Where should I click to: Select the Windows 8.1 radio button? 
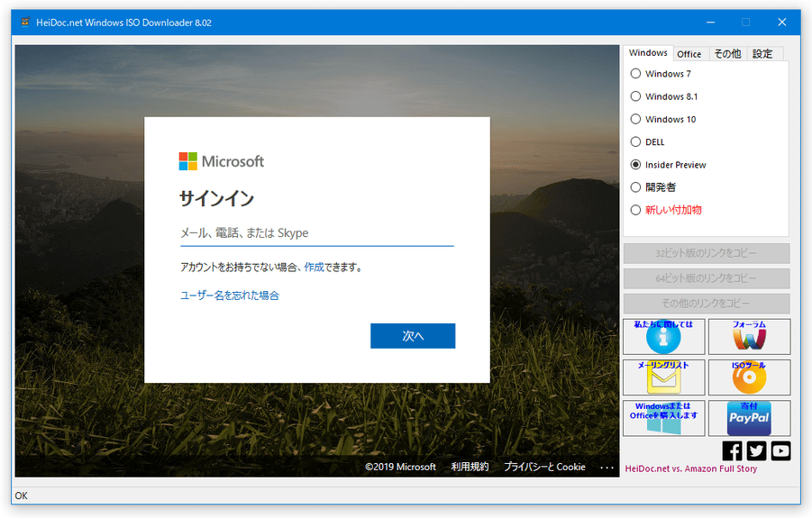point(635,96)
